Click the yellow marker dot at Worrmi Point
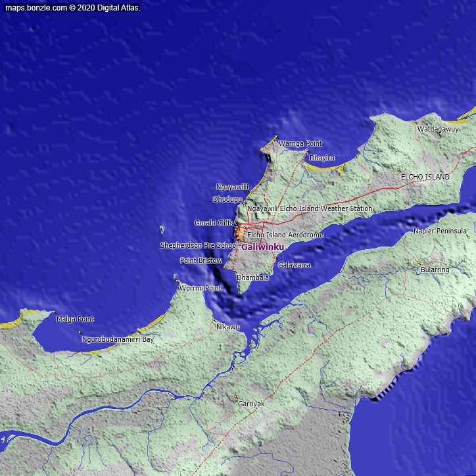The width and height of the screenshot is (476, 476). point(178,281)
